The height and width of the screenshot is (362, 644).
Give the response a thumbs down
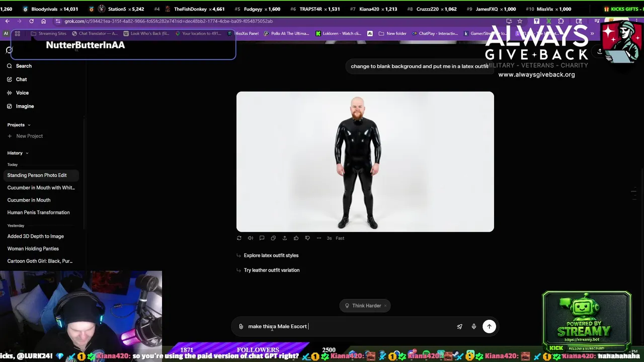307,238
